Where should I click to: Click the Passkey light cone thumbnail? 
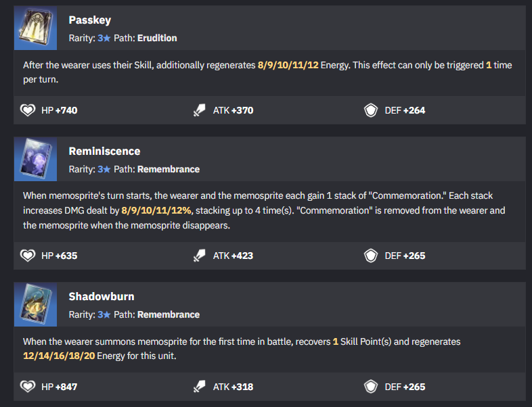[35, 28]
